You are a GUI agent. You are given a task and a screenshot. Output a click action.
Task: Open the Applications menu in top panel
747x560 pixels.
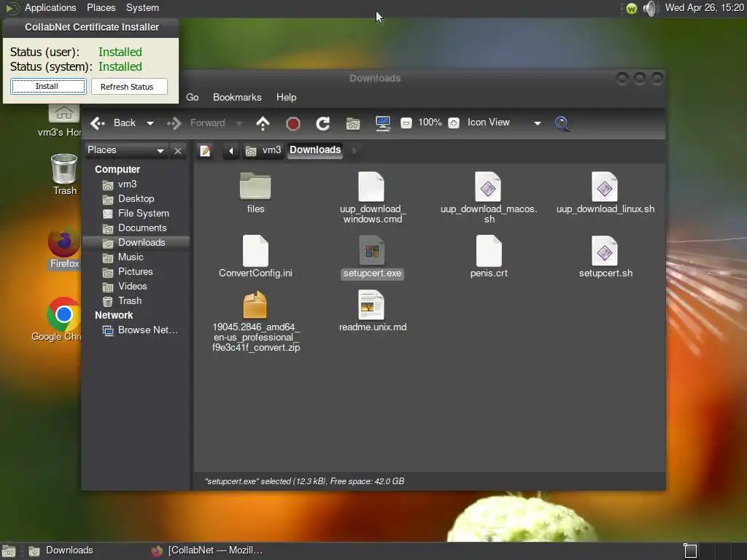click(50, 7)
